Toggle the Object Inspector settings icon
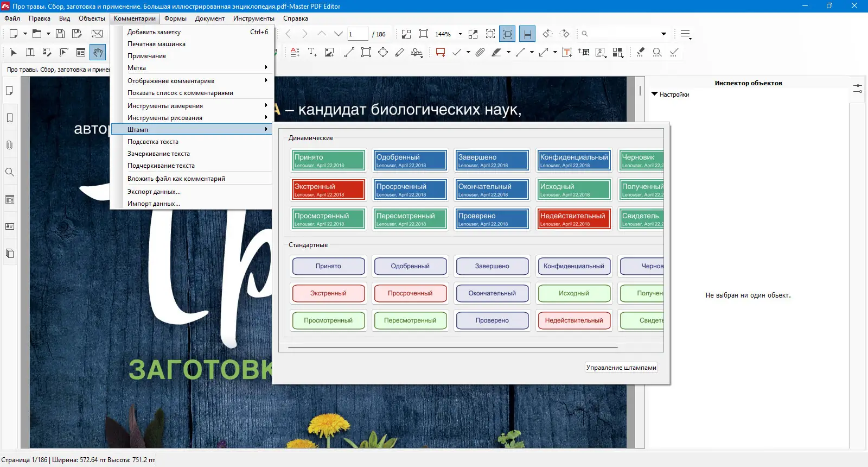Viewport: 868px width, 467px height. [858, 88]
